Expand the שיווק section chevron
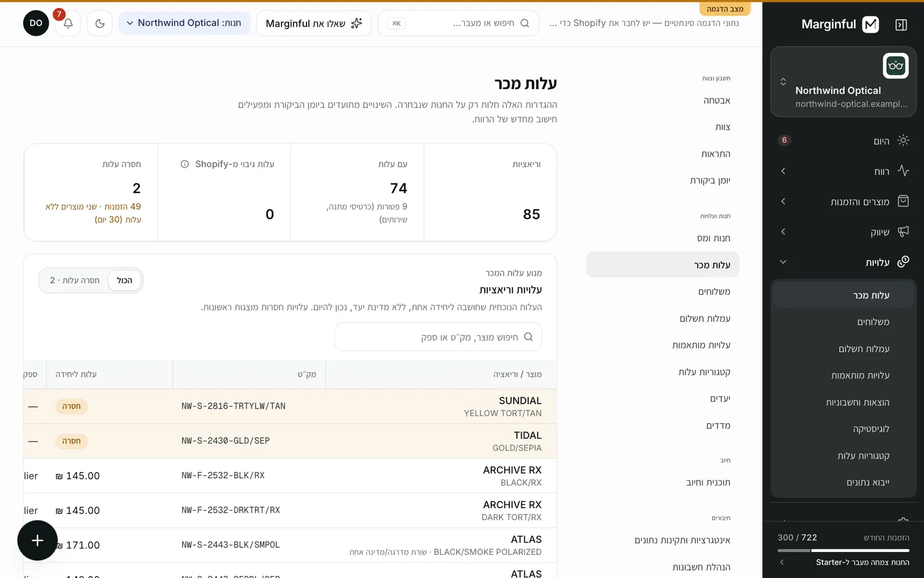924x578 pixels. (x=783, y=232)
